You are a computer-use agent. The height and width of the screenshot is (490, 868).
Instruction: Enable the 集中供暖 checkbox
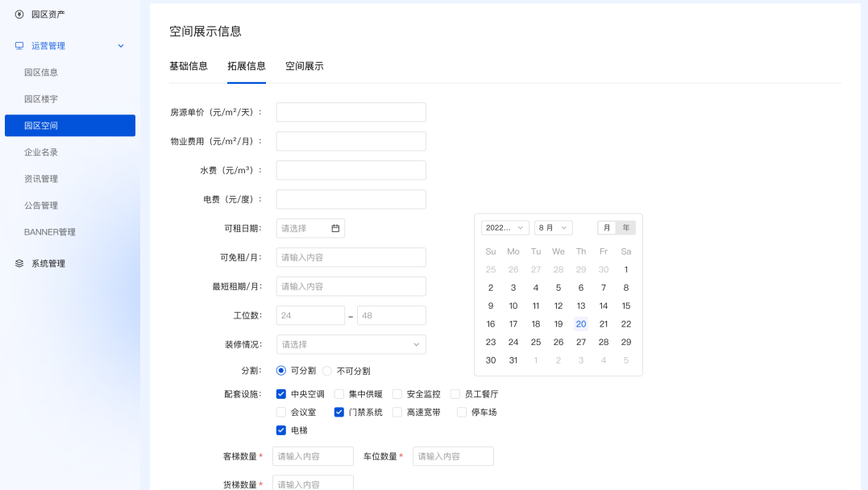[x=339, y=394]
